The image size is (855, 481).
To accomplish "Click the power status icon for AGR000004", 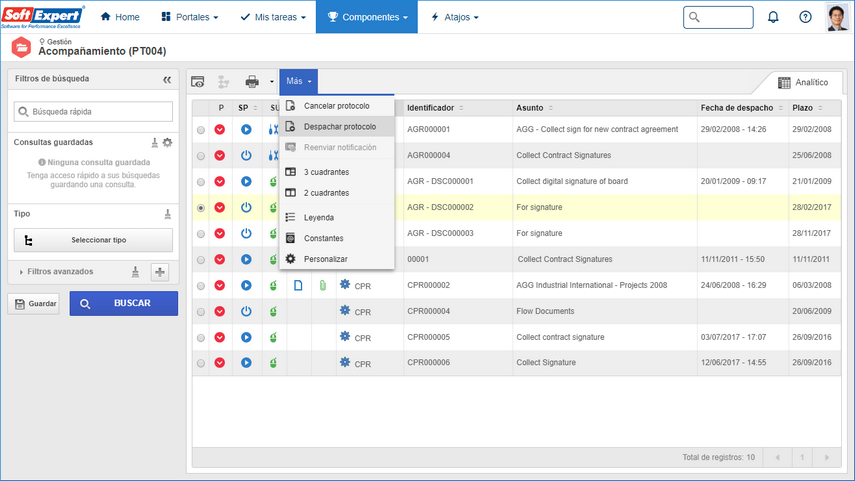I will tap(246, 155).
